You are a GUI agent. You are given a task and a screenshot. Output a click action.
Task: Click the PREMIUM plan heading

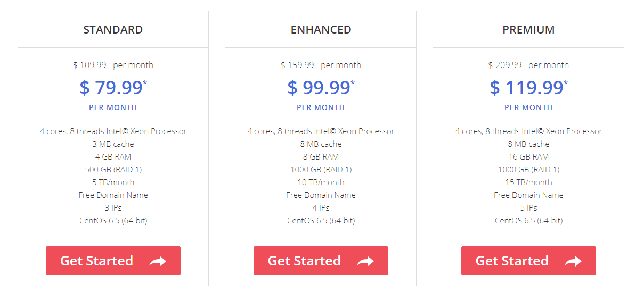528,30
